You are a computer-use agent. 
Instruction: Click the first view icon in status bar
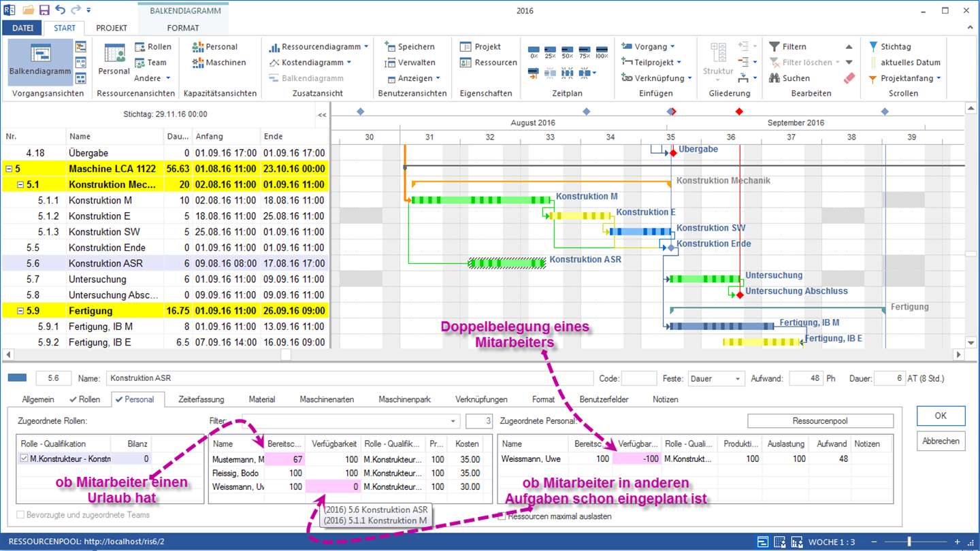point(763,541)
